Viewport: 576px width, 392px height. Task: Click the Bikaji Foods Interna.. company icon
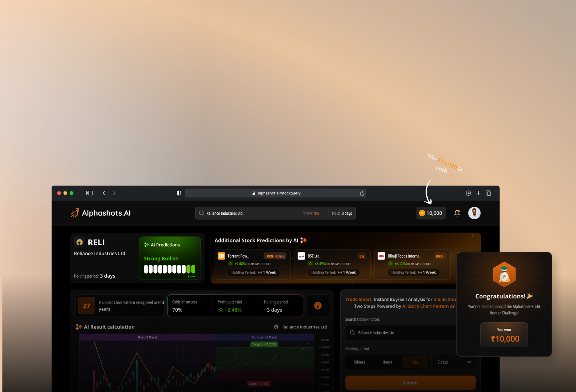coord(382,256)
